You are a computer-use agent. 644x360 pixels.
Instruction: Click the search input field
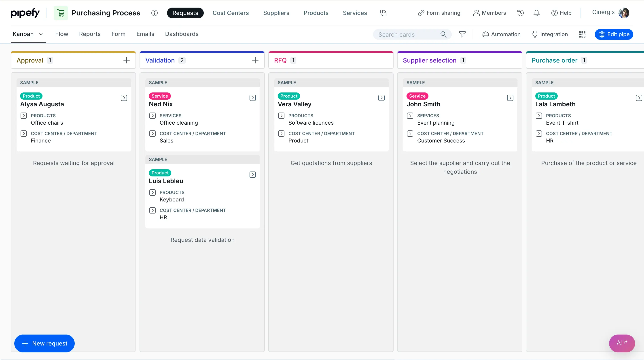[x=411, y=34]
